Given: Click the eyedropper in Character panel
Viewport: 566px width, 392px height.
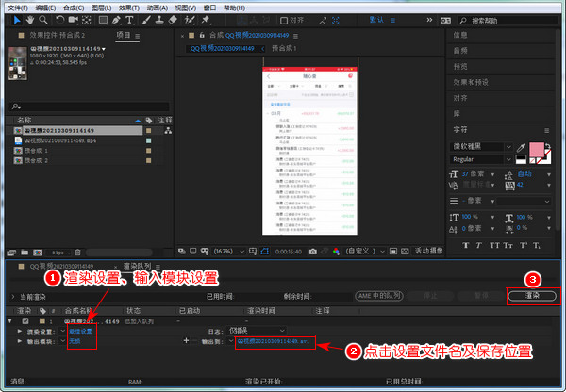Looking at the screenshot, I should coord(522,147).
